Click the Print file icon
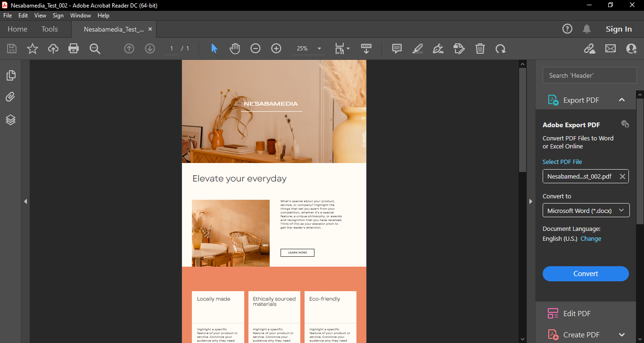Viewport: 644px width, 343px height. click(74, 49)
